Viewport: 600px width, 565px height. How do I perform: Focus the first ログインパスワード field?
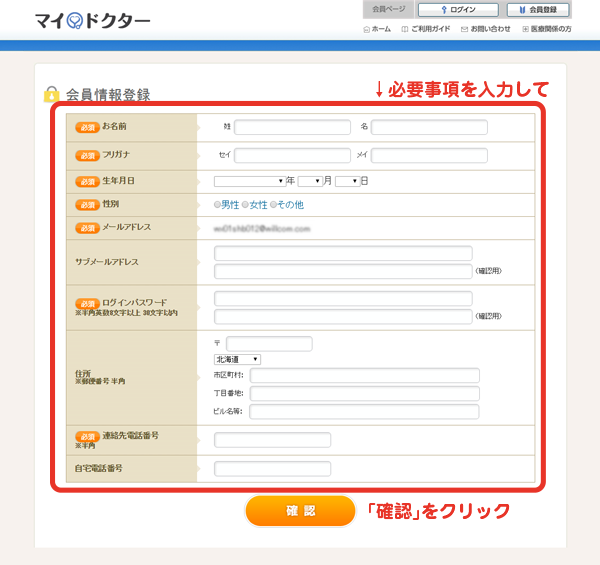343,298
